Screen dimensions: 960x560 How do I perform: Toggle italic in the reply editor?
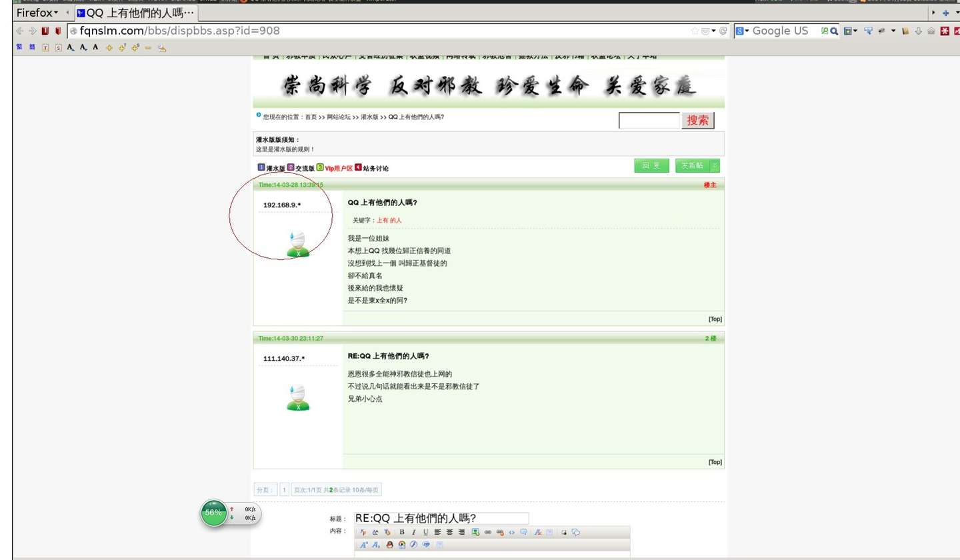pyautogui.click(x=413, y=532)
